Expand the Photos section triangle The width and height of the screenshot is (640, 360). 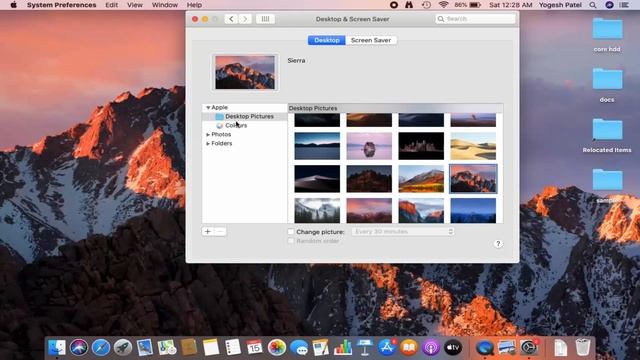pos(208,134)
